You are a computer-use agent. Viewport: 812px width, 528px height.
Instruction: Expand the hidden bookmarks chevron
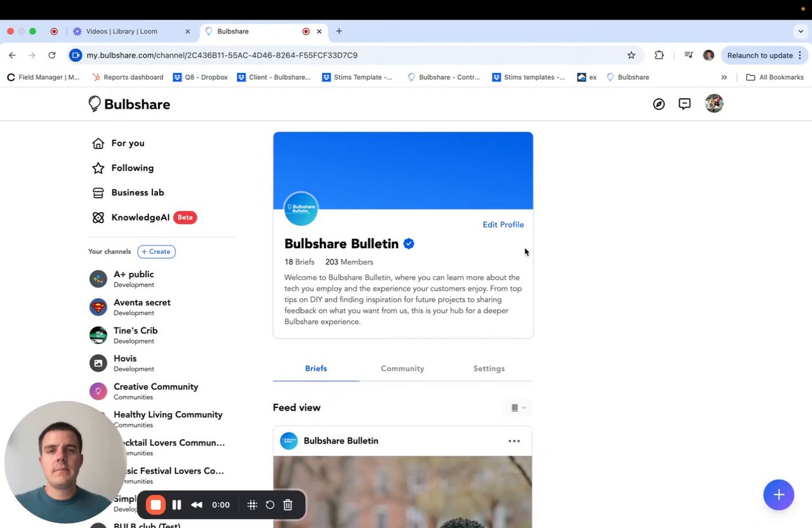pos(724,77)
